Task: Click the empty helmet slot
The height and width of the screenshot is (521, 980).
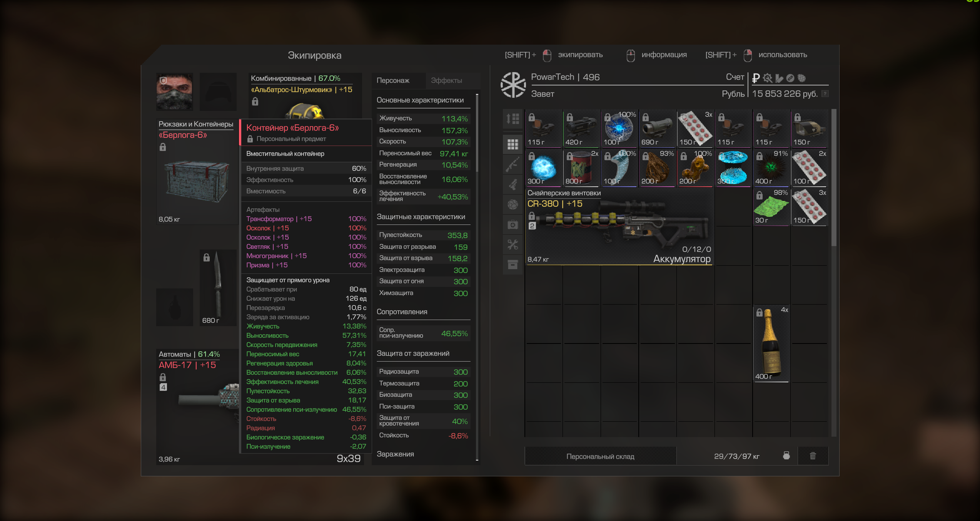Action: [218, 92]
